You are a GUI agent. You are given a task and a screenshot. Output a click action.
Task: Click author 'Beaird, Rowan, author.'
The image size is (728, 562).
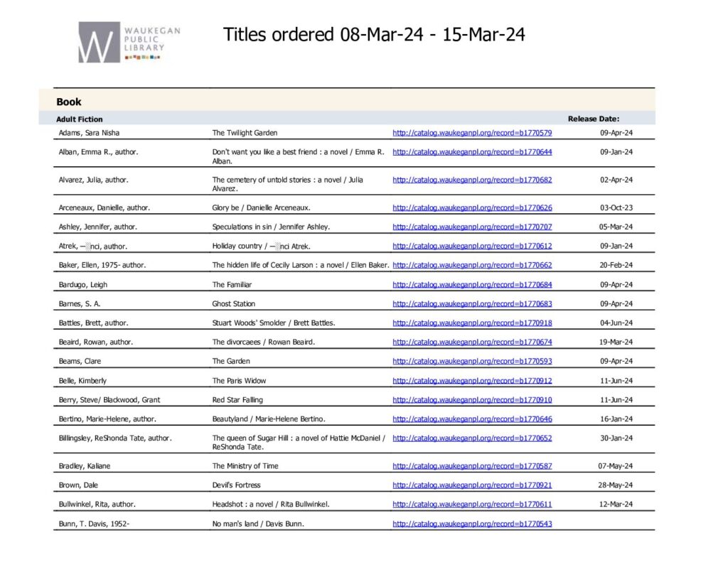tap(96, 342)
